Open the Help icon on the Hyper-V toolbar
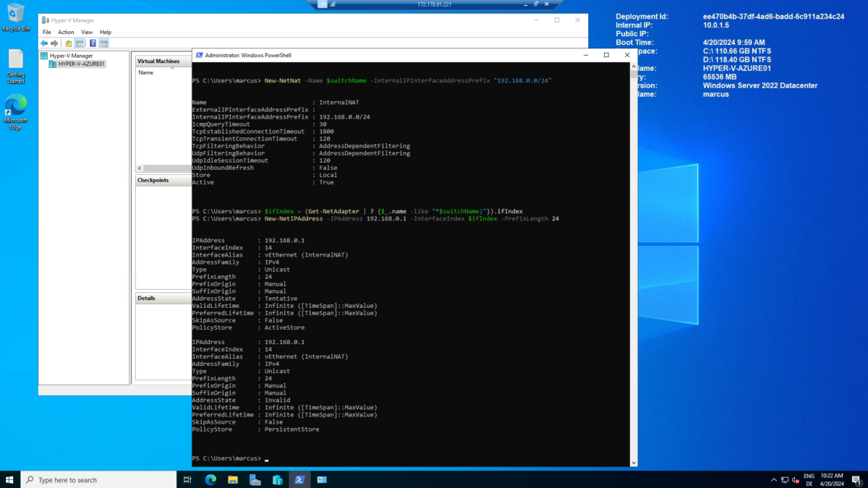The height and width of the screenshot is (488, 868). pyautogui.click(x=92, y=43)
